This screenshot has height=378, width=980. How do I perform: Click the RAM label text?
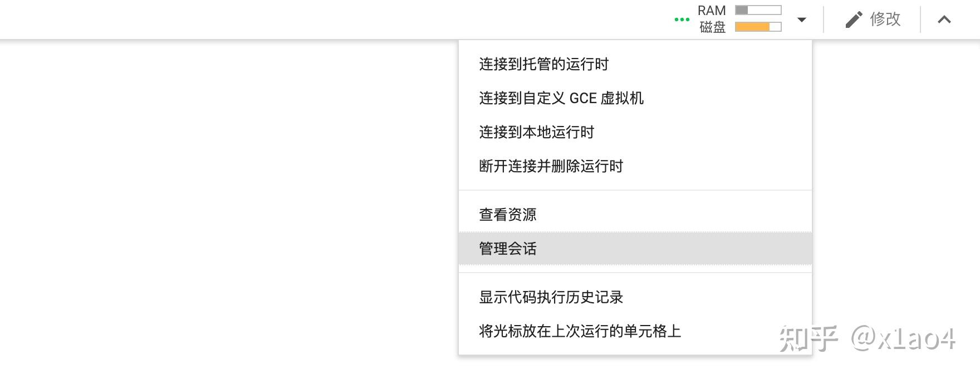pyautogui.click(x=712, y=11)
